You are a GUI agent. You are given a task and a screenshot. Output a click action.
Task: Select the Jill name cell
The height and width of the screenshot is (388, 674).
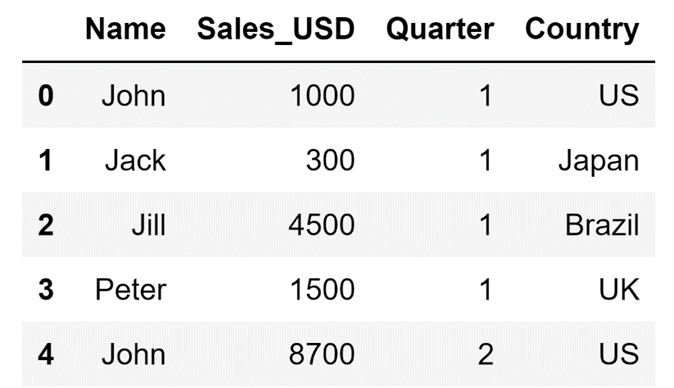(149, 225)
